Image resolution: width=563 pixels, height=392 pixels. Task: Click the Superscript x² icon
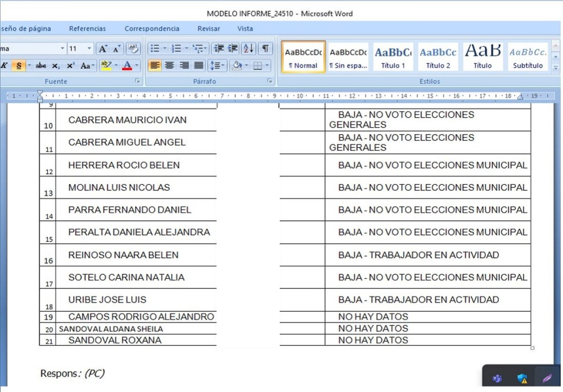[70, 66]
